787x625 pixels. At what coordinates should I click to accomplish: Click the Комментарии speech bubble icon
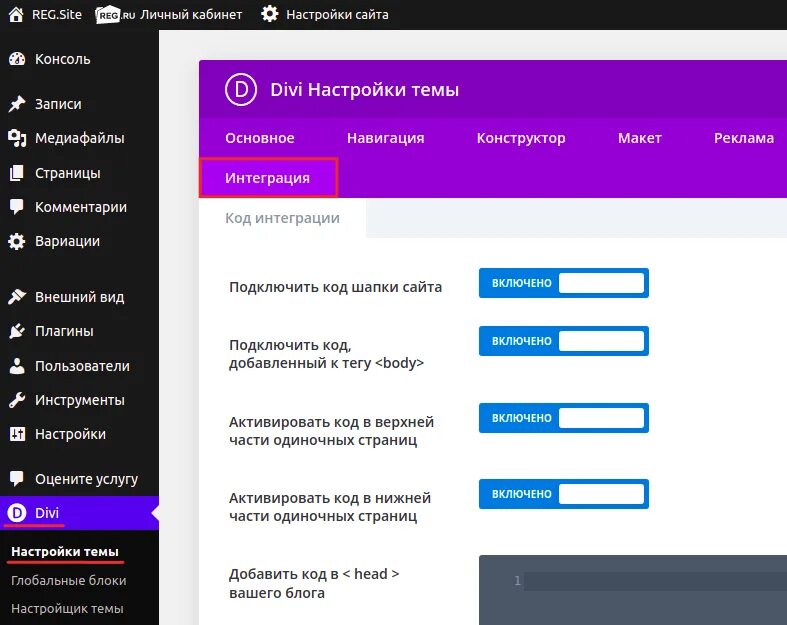pos(17,207)
